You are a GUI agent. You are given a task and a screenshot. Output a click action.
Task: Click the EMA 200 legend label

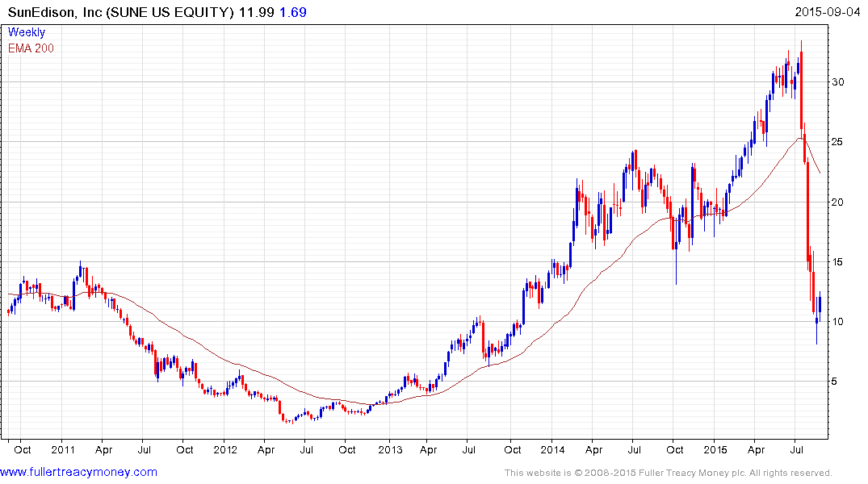31,48
